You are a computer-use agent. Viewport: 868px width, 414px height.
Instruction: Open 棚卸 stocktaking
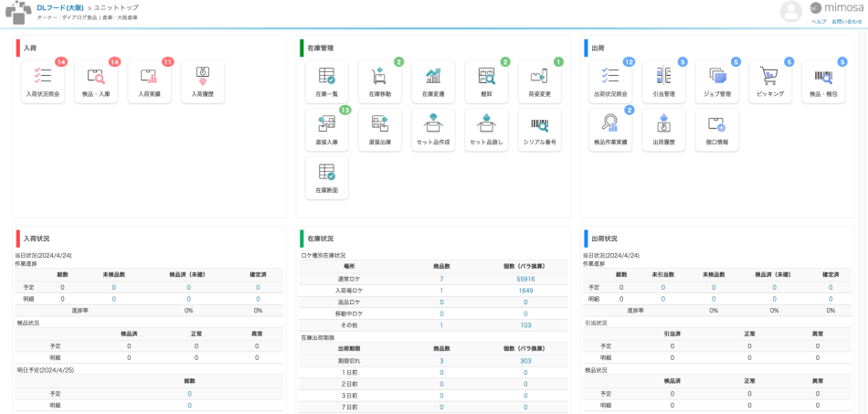(x=486, y=81)
